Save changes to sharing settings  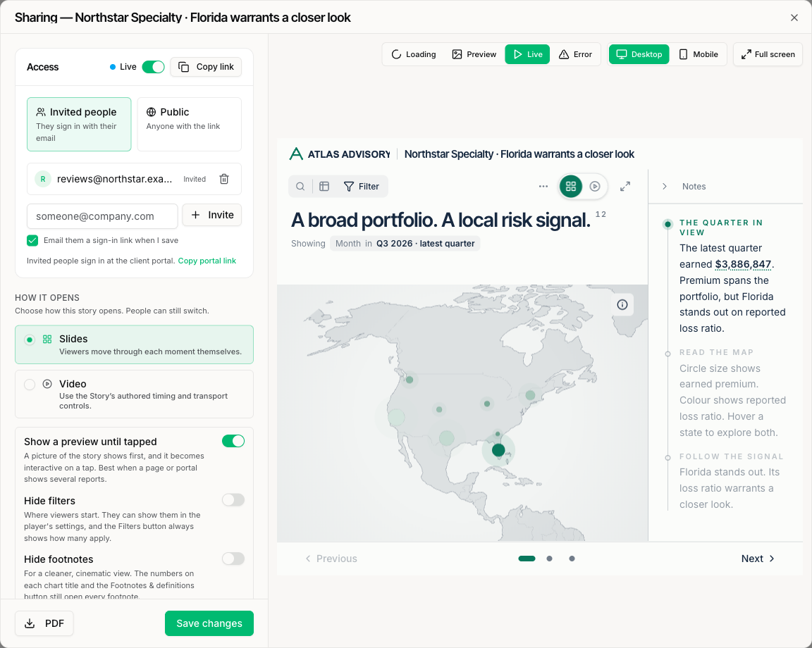pos(209,623)
